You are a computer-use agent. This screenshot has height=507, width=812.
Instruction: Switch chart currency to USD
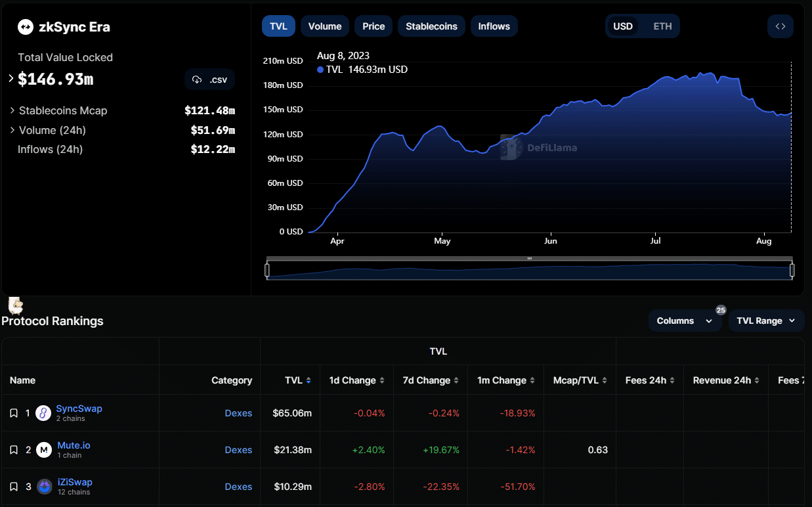click(x=623, y=26)
